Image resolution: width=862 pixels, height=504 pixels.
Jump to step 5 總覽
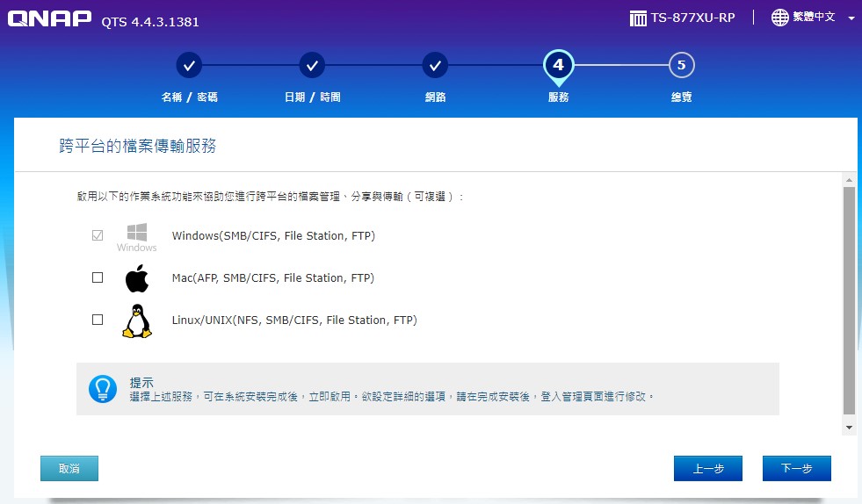pyautogui.click(x=681, y=65)
